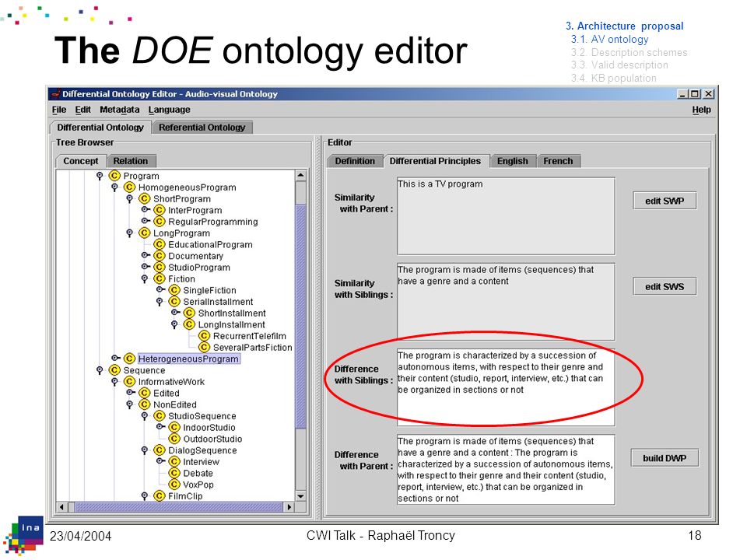Click the tree horizontal scrollbar right arrow
Image resolution: width=747 pixels, height=560 pixels.
(289, 507)
